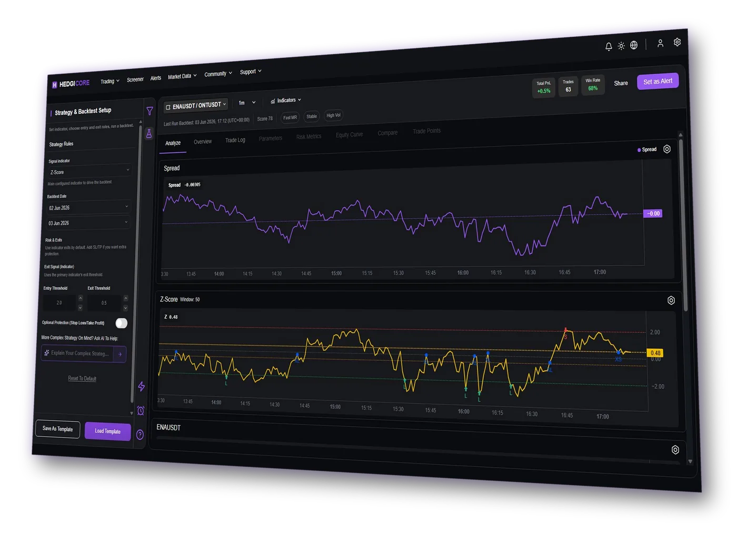
Task: Submit the AI strategy prompt arrow
Action: tap(120, 354)
